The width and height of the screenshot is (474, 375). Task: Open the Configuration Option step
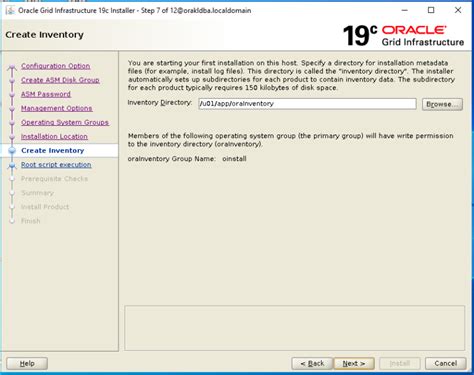[x=55, y=66]
